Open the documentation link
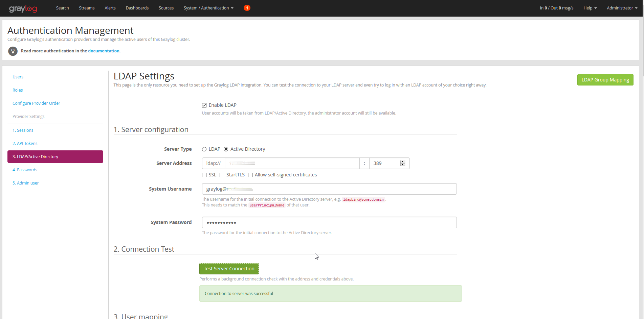644x319 pixels. pyautogui.click(x=104, y=51)
